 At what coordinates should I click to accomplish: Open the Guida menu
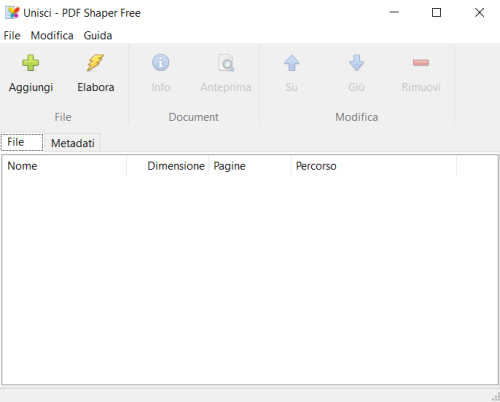(98, 35)
